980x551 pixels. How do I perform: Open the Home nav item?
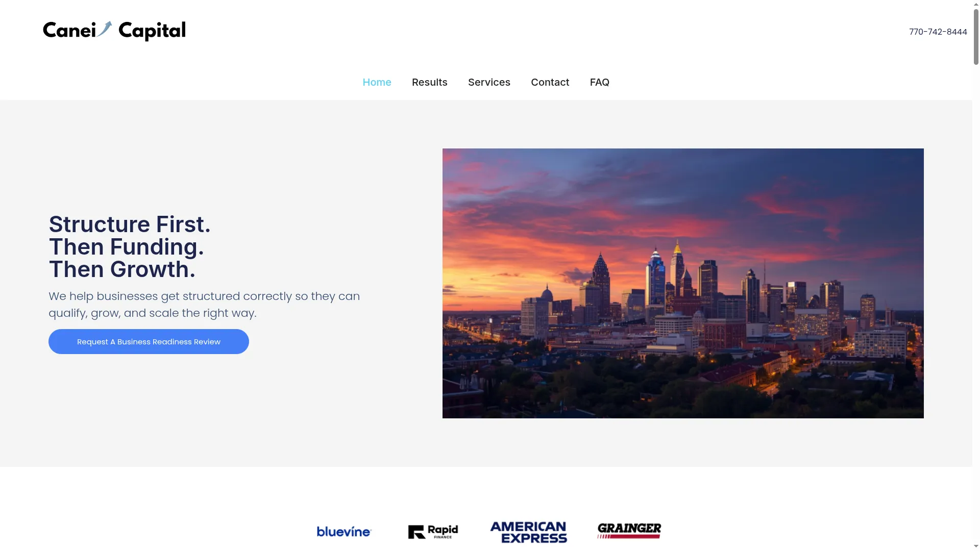coord(377,82)
